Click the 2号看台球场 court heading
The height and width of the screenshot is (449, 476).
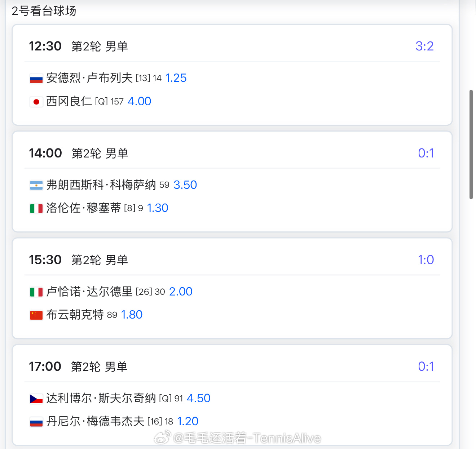(44, 11)
